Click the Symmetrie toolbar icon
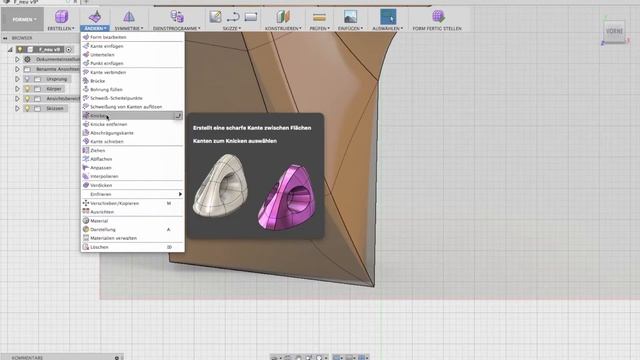Image resolution: width=640 pixels, height=360 pixels. (129, 17)
